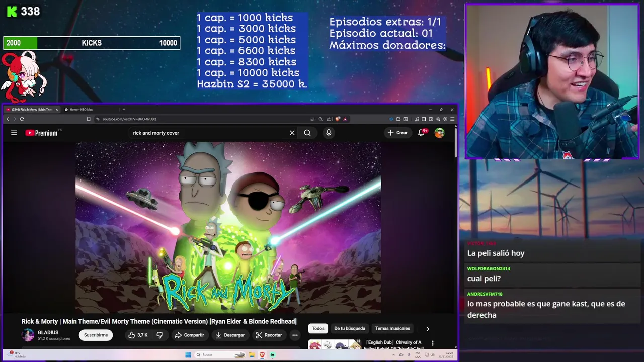
Task: Open the Crear upload menu
Action: [397, 133]
